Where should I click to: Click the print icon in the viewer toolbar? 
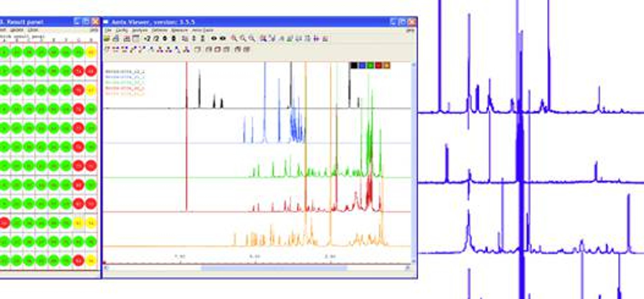coord(116,39)
